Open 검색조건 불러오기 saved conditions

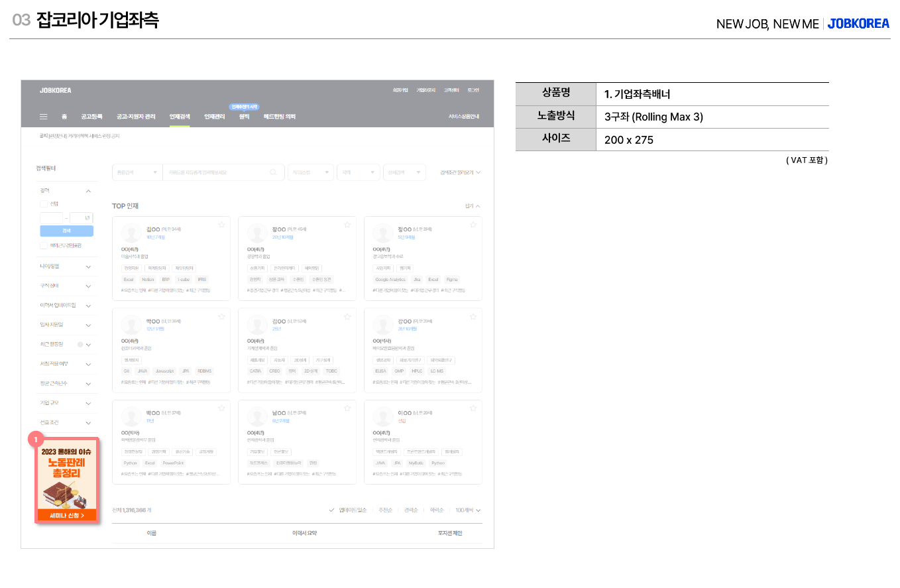(x=460, y=172)
